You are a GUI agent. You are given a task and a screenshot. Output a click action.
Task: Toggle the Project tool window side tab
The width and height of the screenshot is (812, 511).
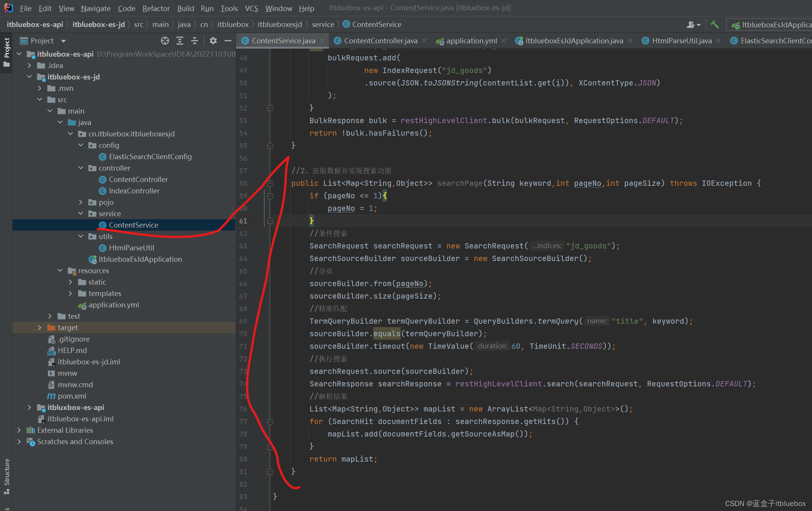[6, 52]
